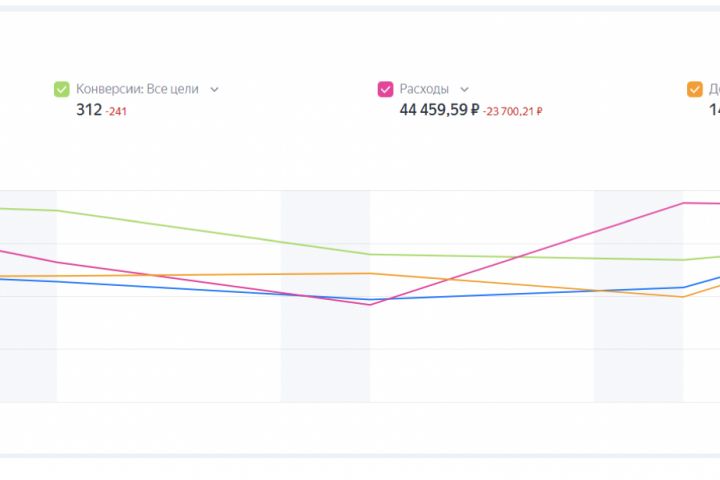The height and width of the screenshot is (480, 720).
Task: Click the red -23 700,21 ₽ change
Action: click(512, 111)
